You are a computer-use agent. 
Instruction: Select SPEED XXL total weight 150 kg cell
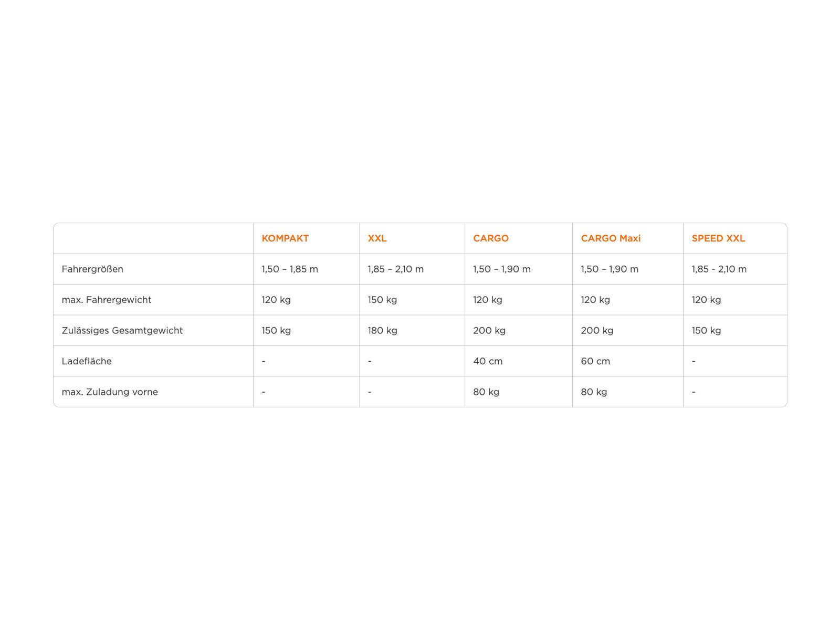pyautogui.click(x=706, y=331)
